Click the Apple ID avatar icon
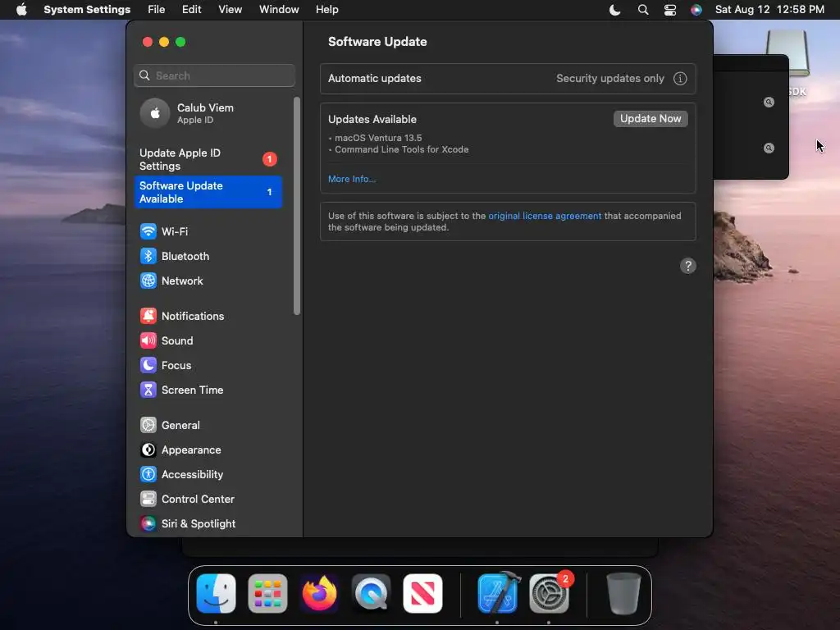The width and height of the screenshot is (840, 630). (155, 113)
